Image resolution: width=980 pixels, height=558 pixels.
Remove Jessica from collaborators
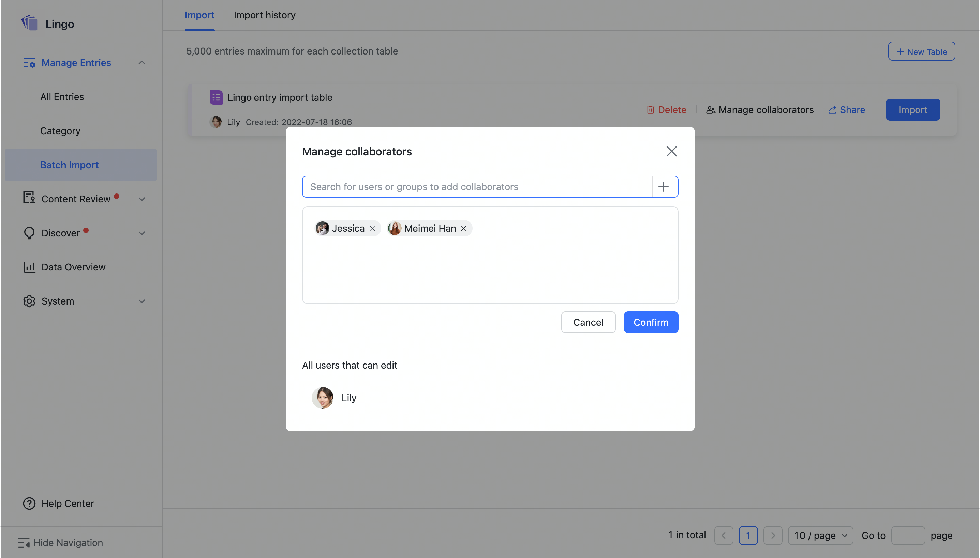tap(372, 228)
